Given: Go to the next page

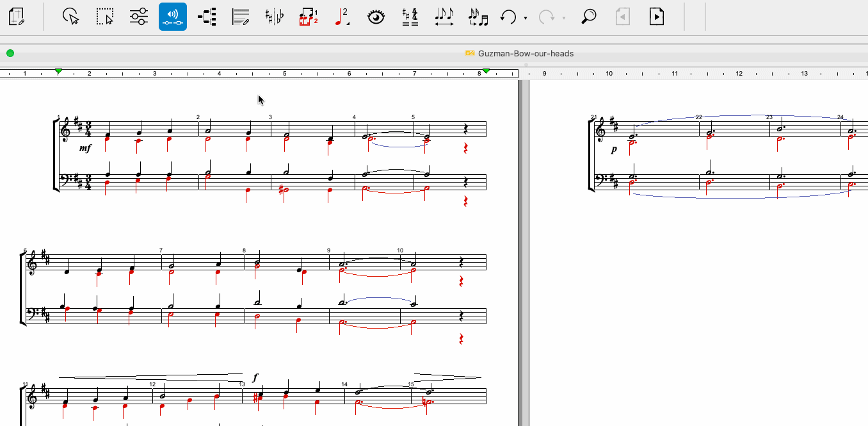Looking at the screenshot, I should point(656,16).
